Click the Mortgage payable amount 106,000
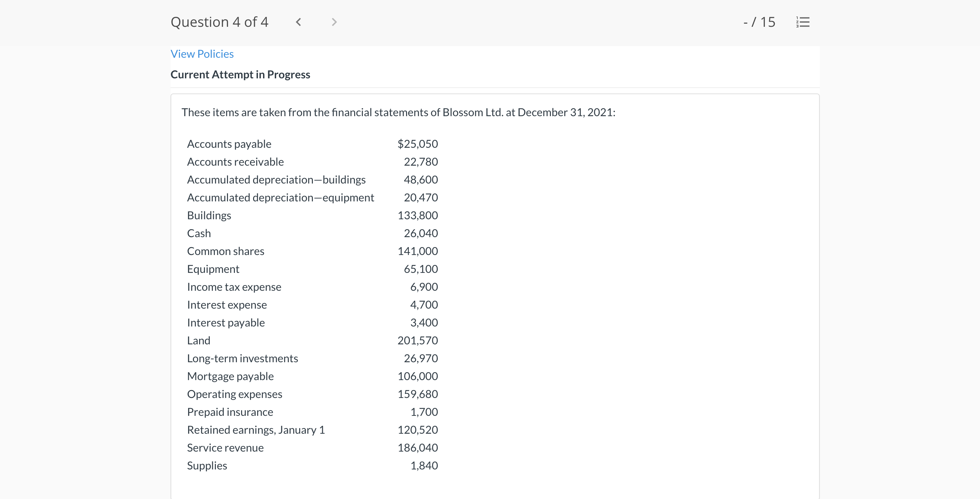This screenshot has height=499, width=980. [417, 376]
